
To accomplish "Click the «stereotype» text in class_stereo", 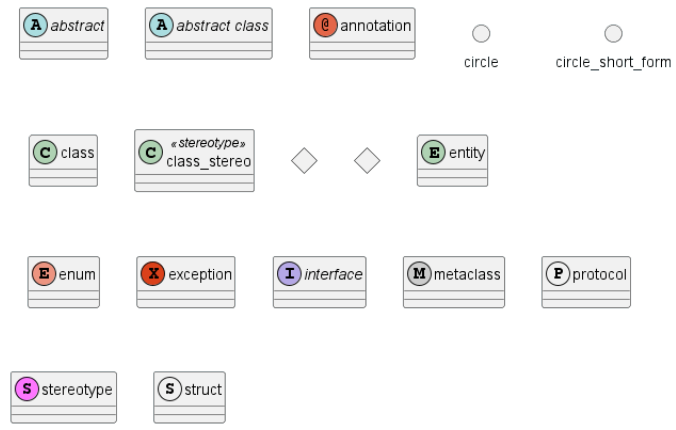I will click(209, 143).
